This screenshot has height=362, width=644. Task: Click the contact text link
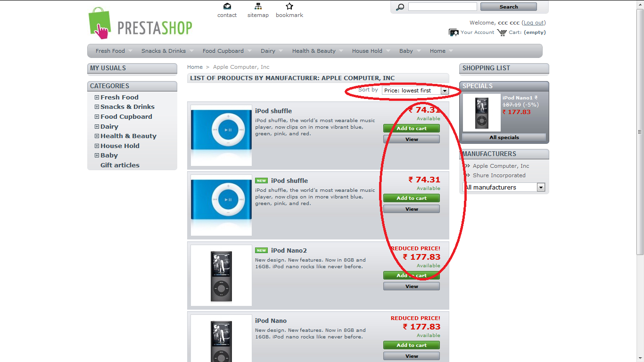point(227,15)
